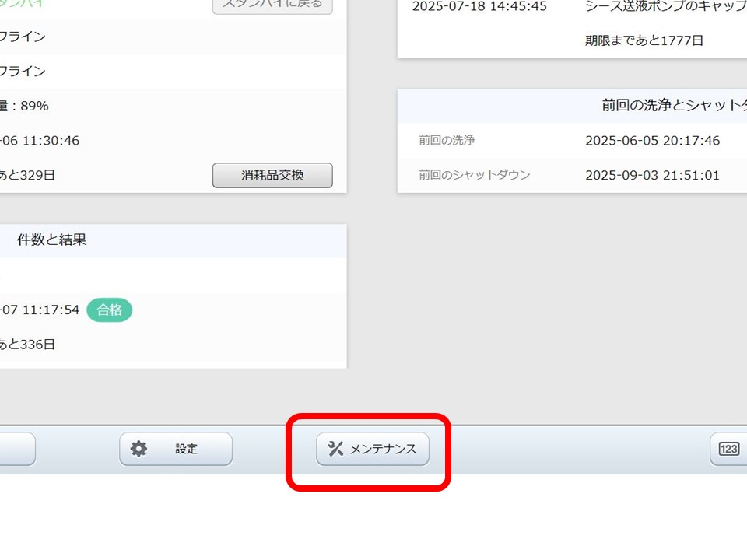Open the 設定 screen
747x560 pixels.
175,449
